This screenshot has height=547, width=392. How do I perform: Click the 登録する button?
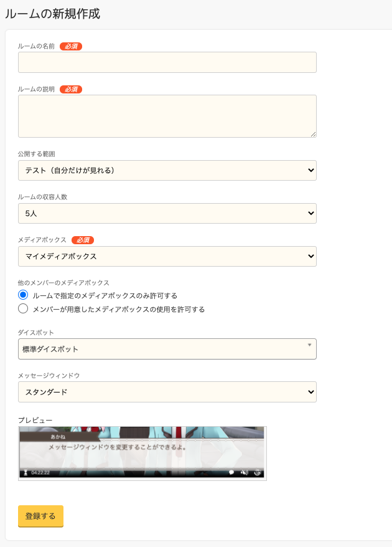coord(40,516)
